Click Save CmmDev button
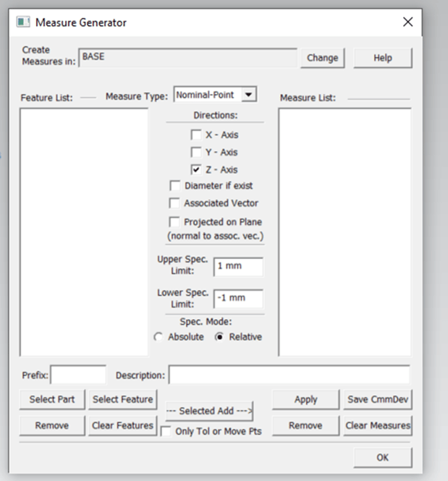Viewport: 448px width, 481px height. (378, 399)
